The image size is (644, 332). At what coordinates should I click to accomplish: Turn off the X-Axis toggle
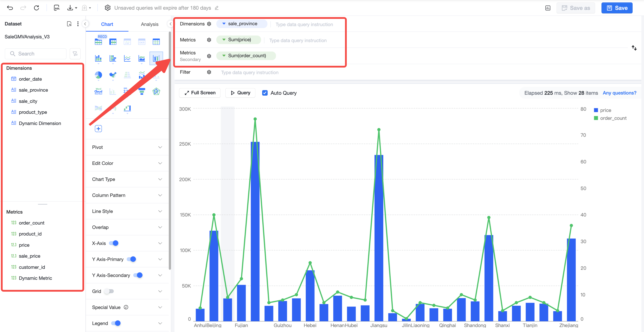click(114, 243)
